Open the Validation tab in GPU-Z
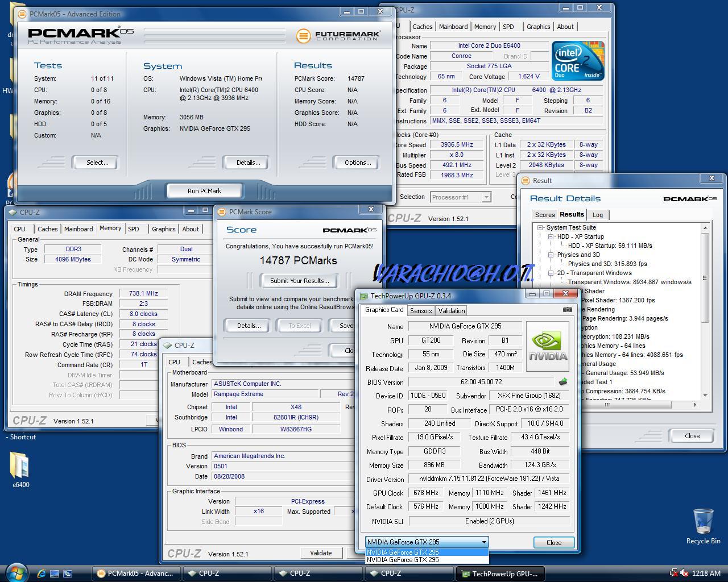 pyautogui.click(x=452, y=310)
